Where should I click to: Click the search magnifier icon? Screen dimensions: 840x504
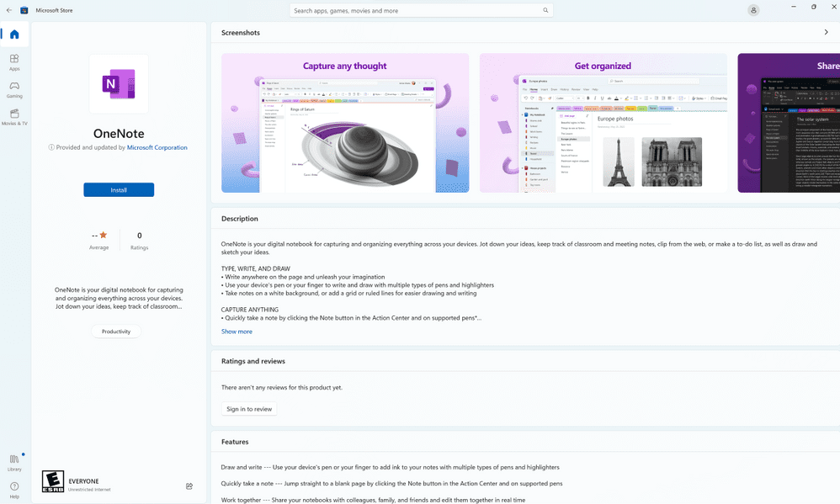(545, 9)
